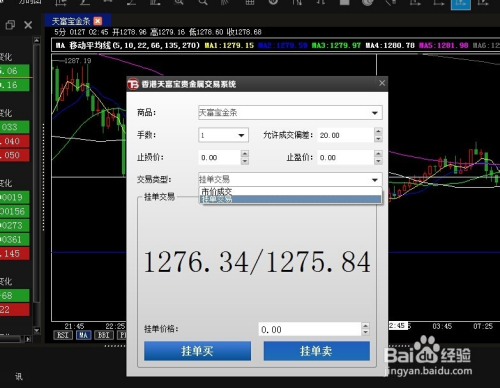Image resolution: width=500 pixels, height=388 pixels.
Task: Click the MA1:1279.15 value in chart header
Action: pyautogui.click(x=229, y=45)
